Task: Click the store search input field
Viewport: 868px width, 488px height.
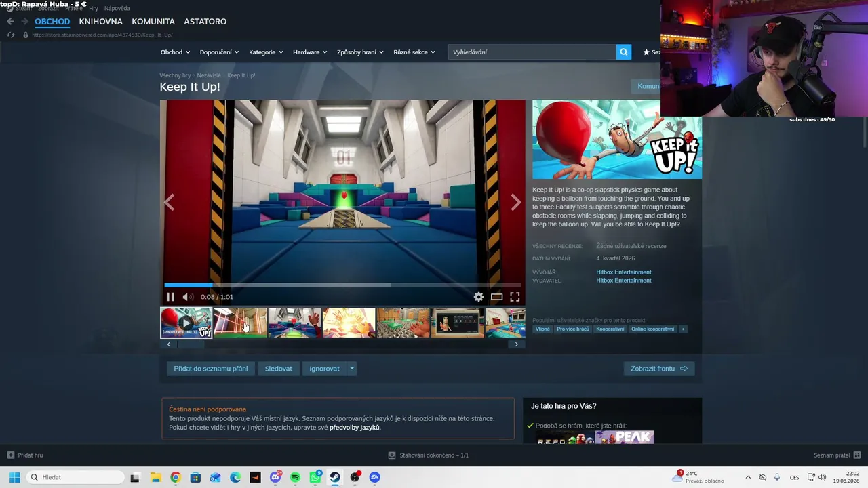Action: pos(532,52)
